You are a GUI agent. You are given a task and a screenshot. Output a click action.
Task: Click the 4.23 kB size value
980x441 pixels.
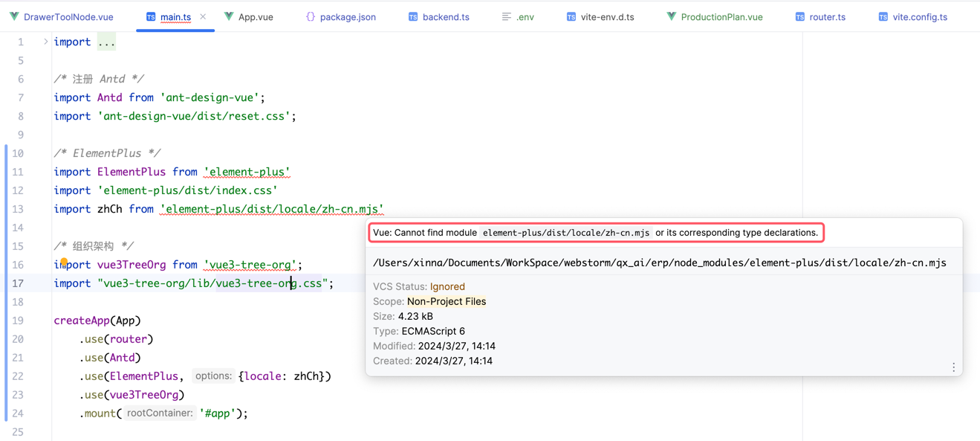click(415, 316)
